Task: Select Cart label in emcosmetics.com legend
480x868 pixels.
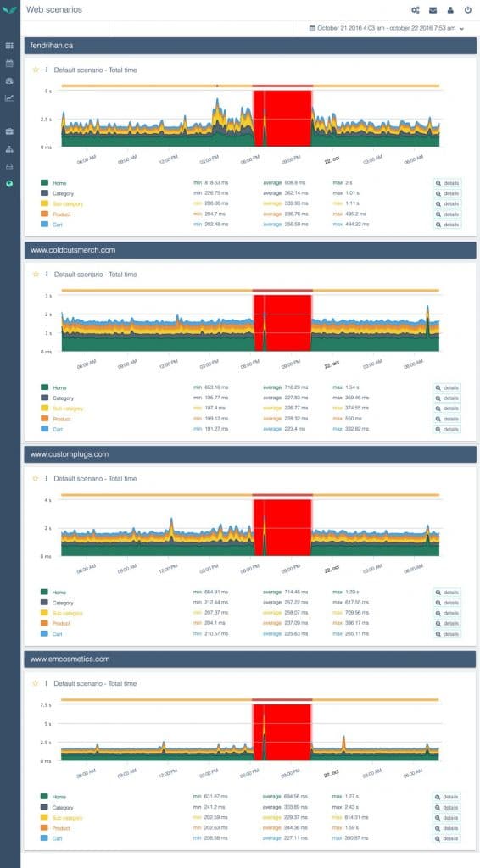Action: [58, 839]
